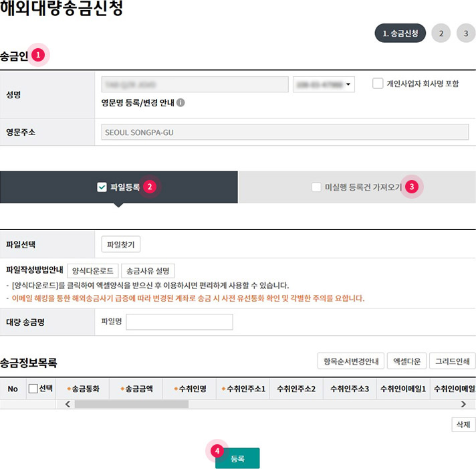Check 개인사업자 회사명 포함 checkbox

tap(378, 84)
